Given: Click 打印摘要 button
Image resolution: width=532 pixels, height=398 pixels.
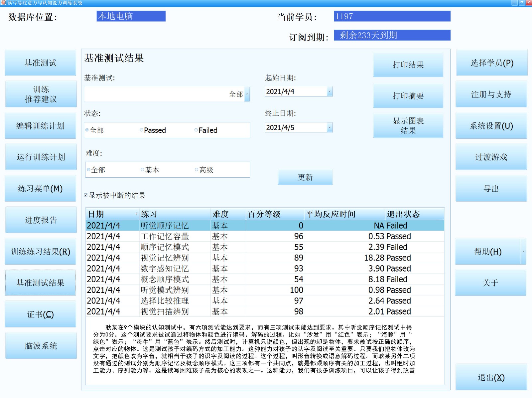Looking at the screenshot, I should click(x=408, y=96).
